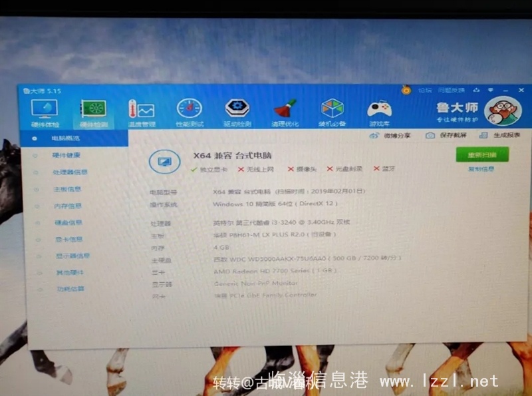Image resolution: width=532 pixels, height=396 pixels.
Task: Click the green 重新扫描 rescan button
Action: click(x=482, y=154)
